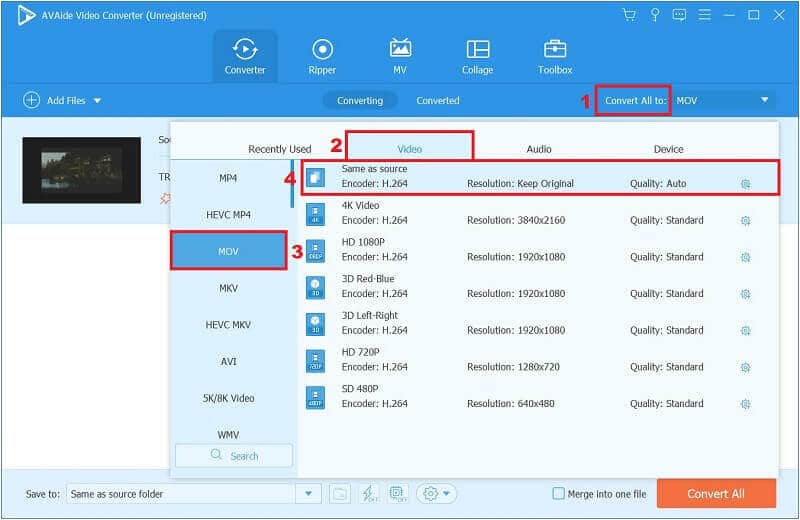
Task: Show the Converted list tab
Action: pyautogui.click(x=438, y=101)
